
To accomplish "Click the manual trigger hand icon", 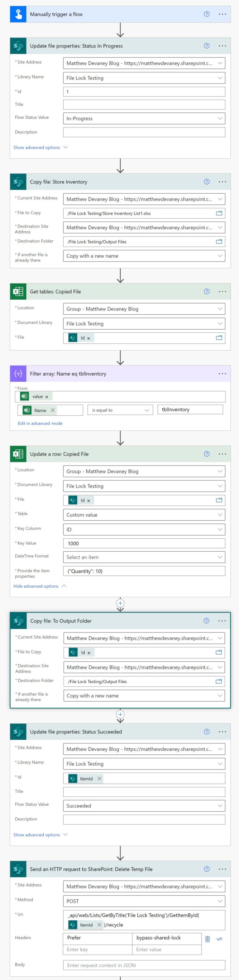I will tap(17, 14).
